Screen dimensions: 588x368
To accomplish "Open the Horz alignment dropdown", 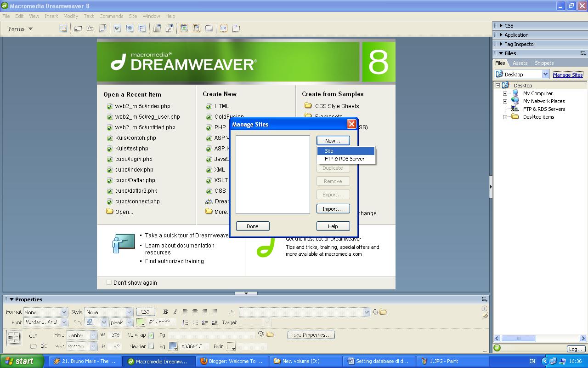I will pos(93,335).
